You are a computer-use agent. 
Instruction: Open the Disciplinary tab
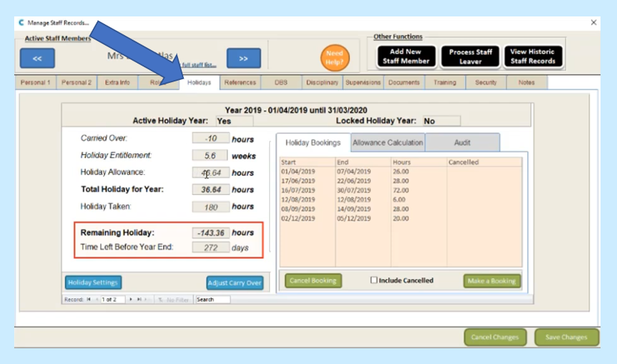[x=322, y=82]
